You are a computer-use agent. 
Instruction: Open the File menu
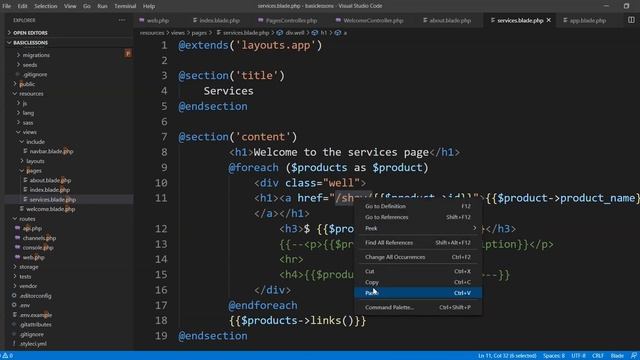(7, 6)
